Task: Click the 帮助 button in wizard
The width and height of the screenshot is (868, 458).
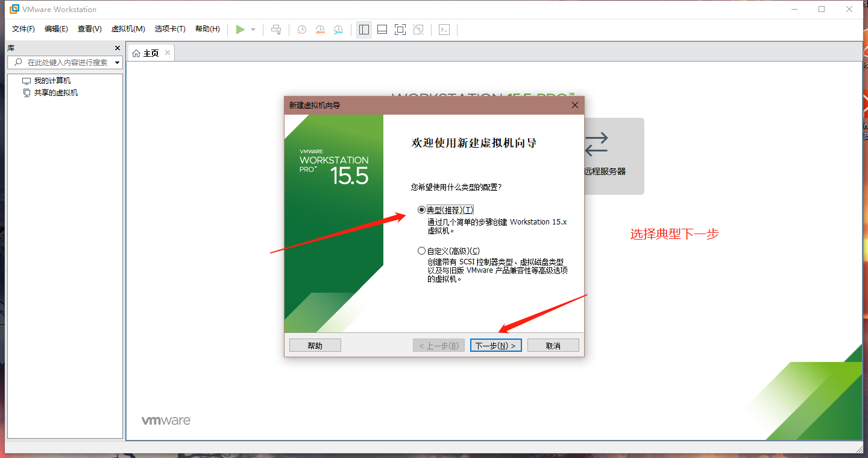Action: click(315, 345)
